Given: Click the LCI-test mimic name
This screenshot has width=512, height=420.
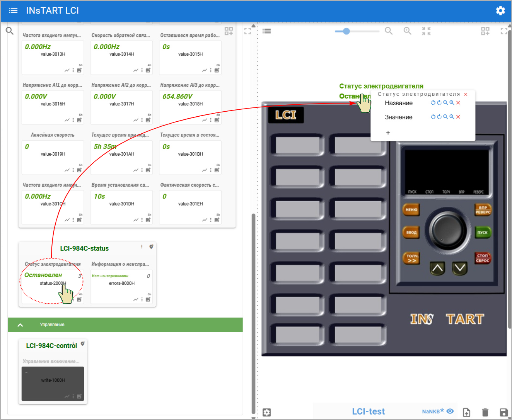Looking at the screenshot, I should coord(369,411).
